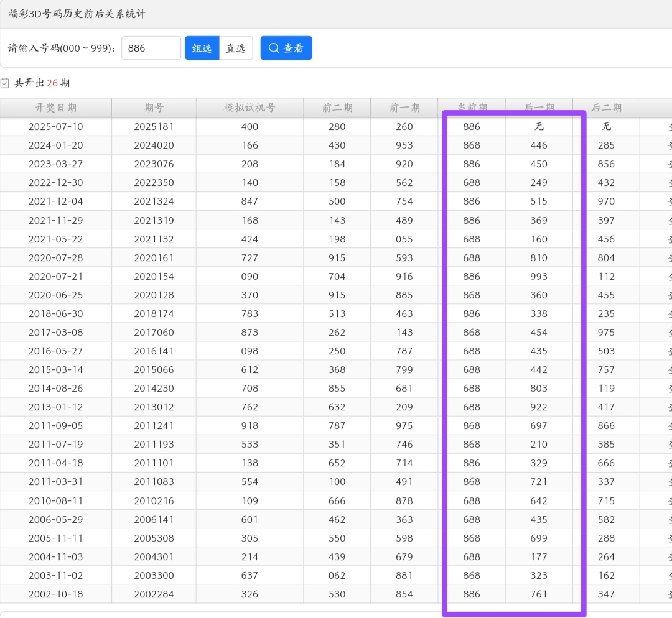Select the 直选 option
Viewport: 672px width, 618px height.
point(236,48)
